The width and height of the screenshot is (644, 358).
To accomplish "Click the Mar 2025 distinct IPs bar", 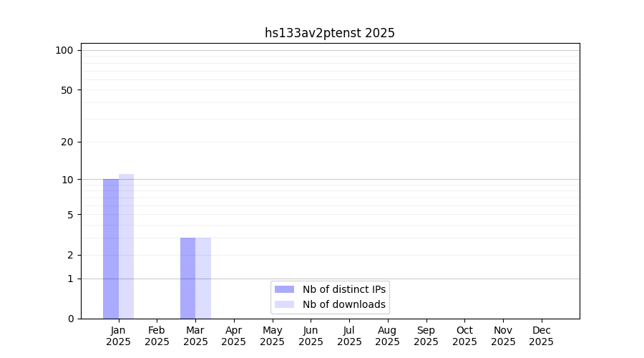I will click(187, 278).
